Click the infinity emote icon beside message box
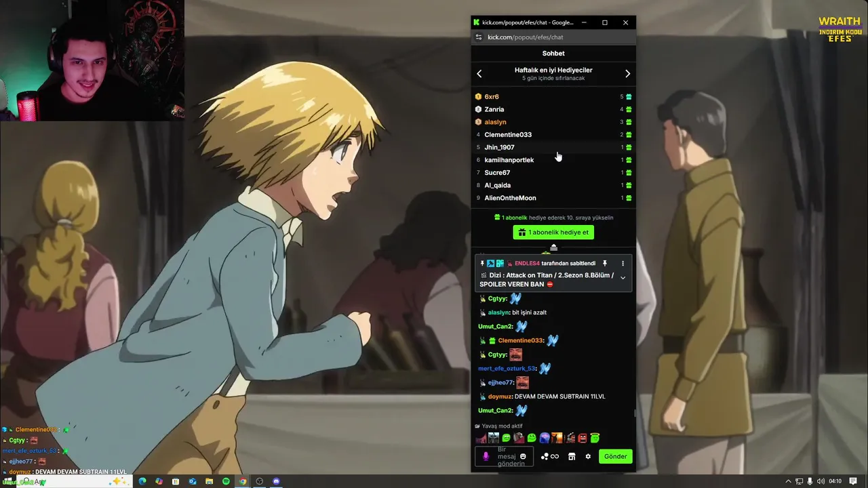Screen dimensions: 868x488 coord(555,456)
